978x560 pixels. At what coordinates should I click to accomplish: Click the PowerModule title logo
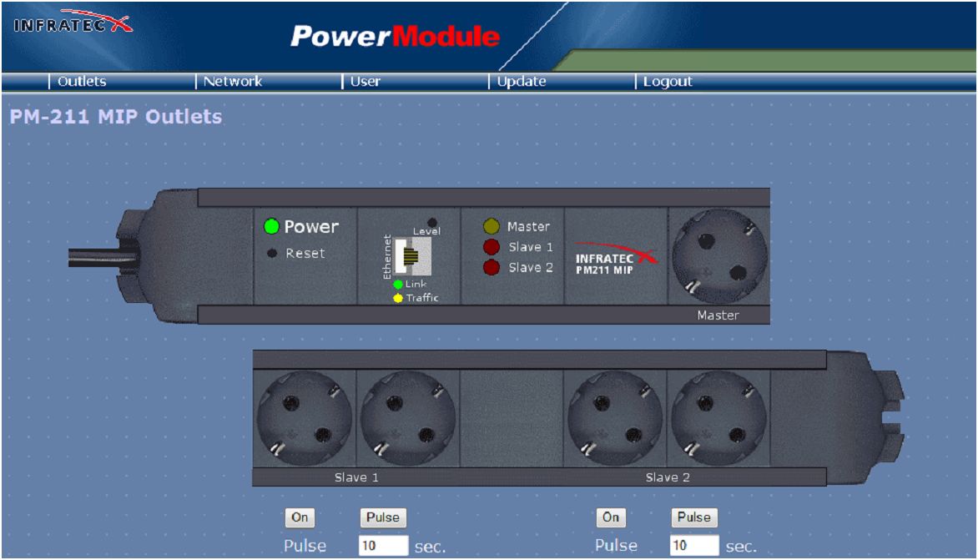pyautogui.click(x=395, y=36)
